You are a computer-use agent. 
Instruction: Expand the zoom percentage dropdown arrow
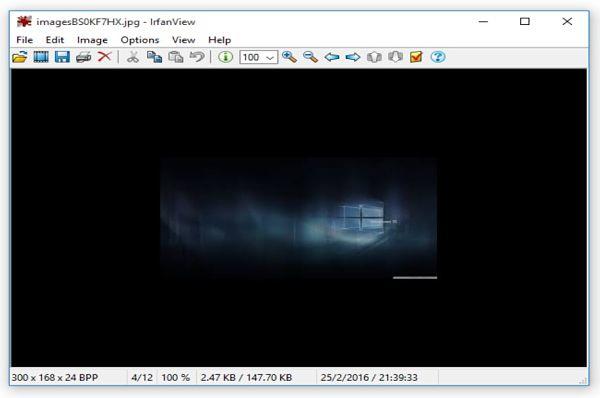click(270, 57)
